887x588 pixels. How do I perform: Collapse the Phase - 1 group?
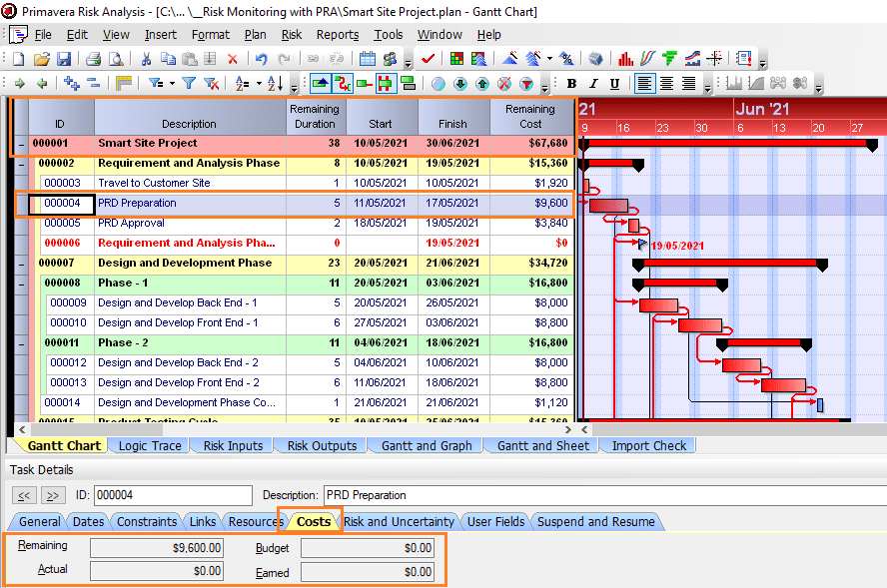[x=22, y=284]
